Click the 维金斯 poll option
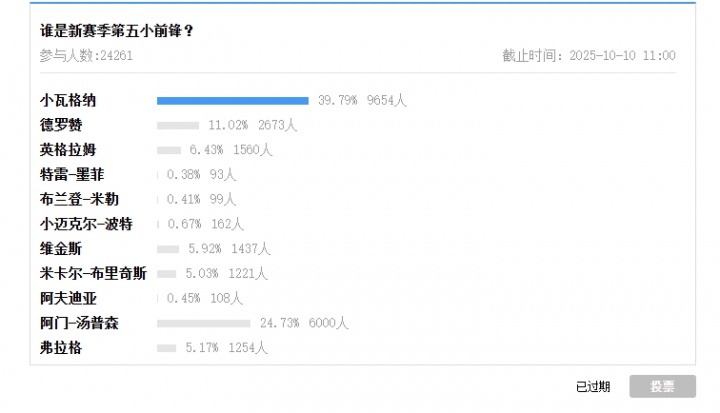Viewport: 720px width, 413px height. (x=62, y=248)
